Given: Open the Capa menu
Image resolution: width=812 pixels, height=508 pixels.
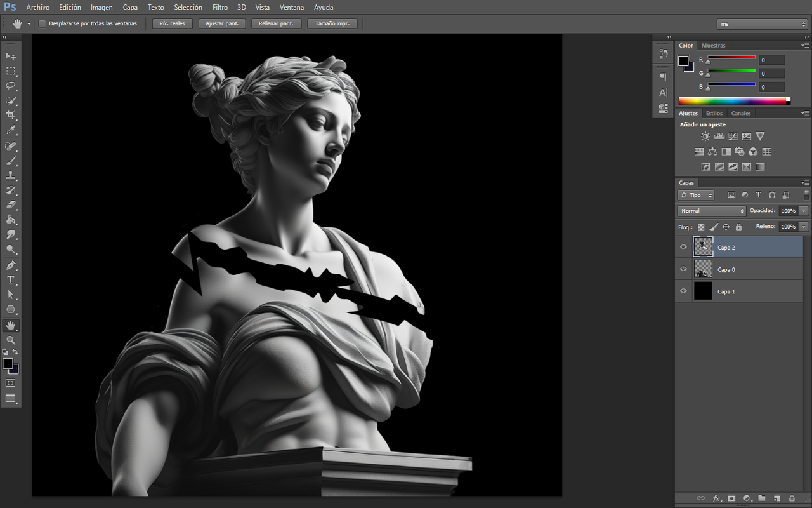Looking at the screenshot, I should click(x=130, y=8).
